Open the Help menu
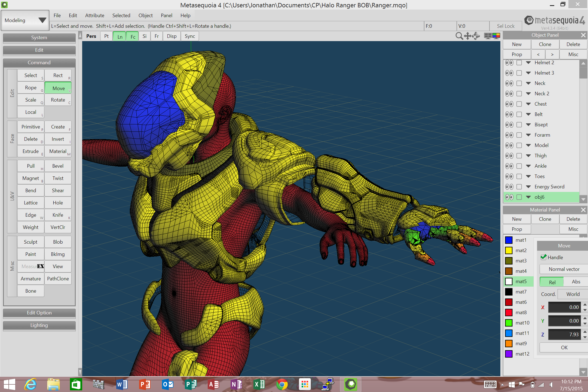 pos(185,16)
